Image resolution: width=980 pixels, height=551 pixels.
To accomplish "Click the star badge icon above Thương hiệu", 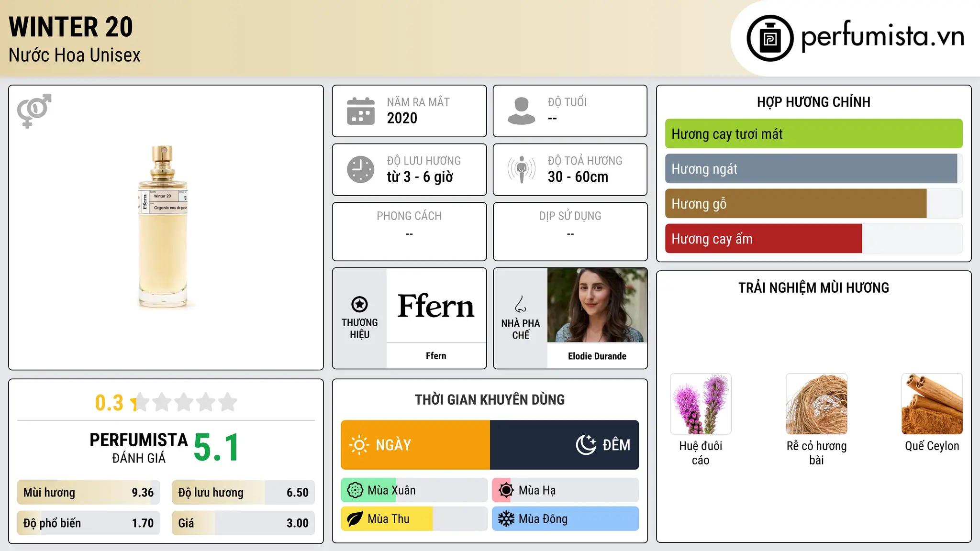I will coord(359,304).
